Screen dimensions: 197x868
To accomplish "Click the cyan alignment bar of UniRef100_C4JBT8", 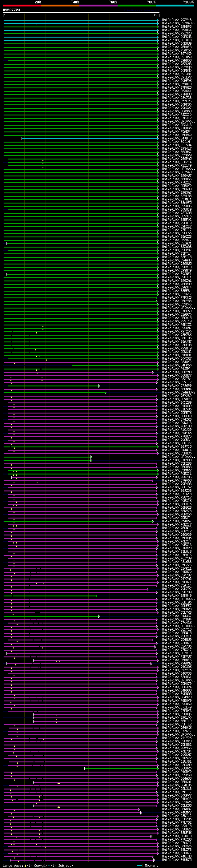I will pyautogui.click(x=90, y=139).
